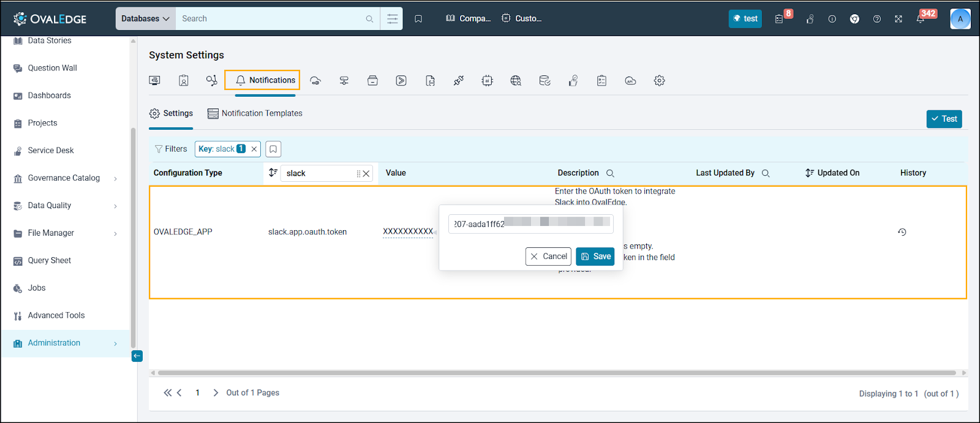Viewport: 980px width, 423px height.
Task: Click the search magnifier icon in top bar
Action: point(369,19)
